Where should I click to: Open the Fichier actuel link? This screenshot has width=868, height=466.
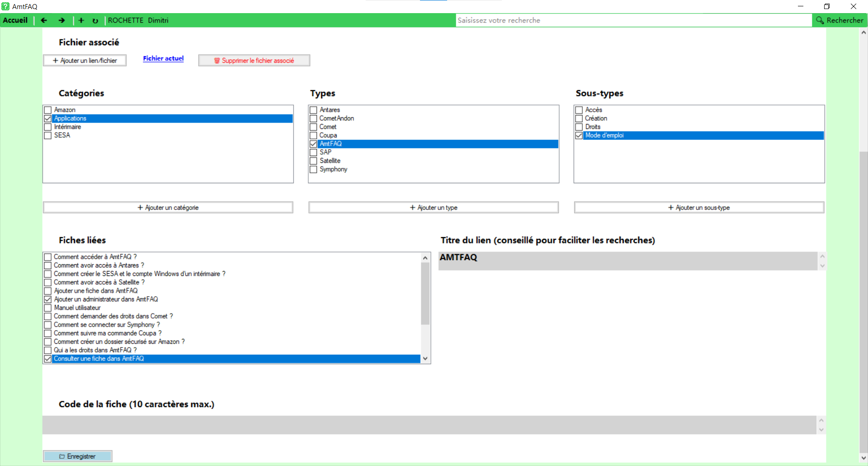tap(163, 58)
